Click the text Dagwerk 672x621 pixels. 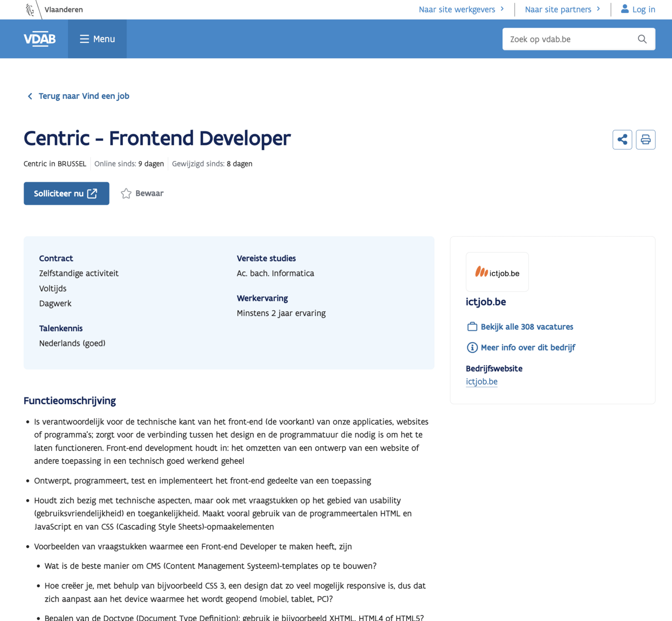click(55, 304)
